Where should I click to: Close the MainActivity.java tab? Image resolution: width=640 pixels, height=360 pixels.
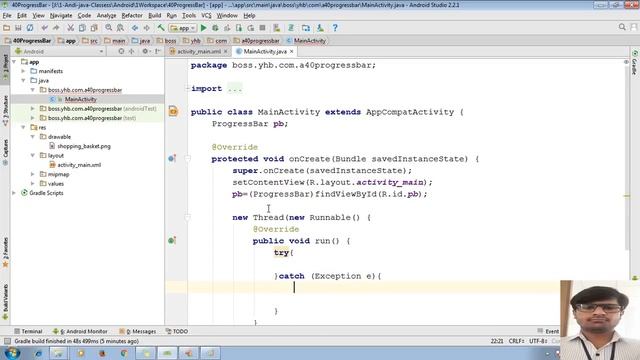tap(291, 51)
